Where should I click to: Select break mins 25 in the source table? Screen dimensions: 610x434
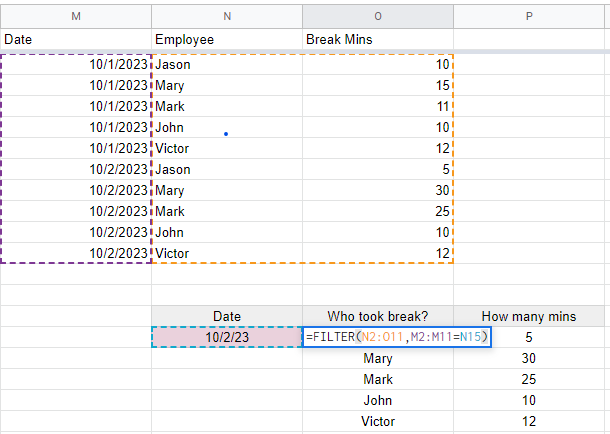378,211
